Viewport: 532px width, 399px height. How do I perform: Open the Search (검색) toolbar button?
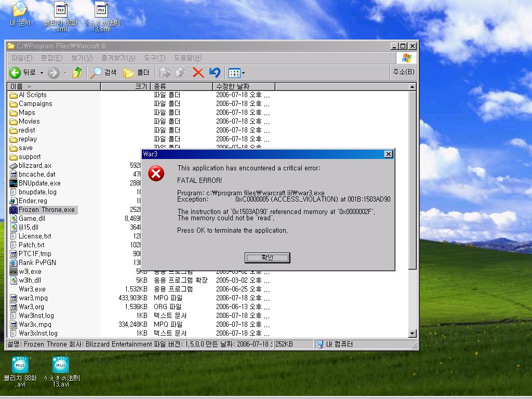(x=103, y=72)
